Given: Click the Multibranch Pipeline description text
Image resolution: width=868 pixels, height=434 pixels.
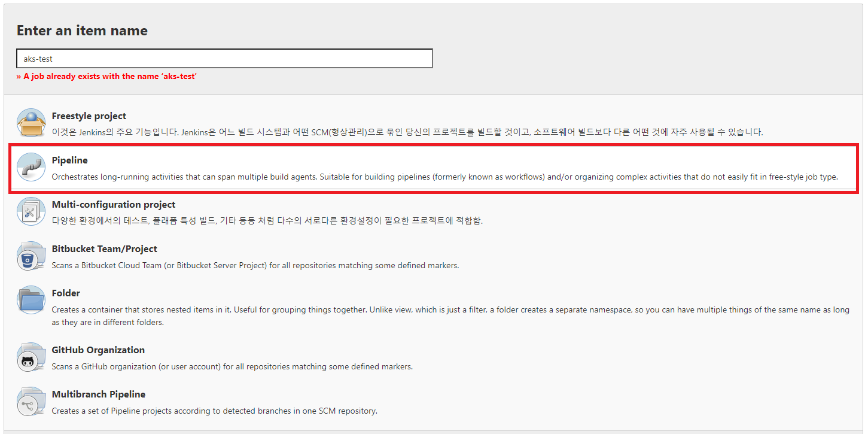Looking at the screenshot, I should (215, 411).
